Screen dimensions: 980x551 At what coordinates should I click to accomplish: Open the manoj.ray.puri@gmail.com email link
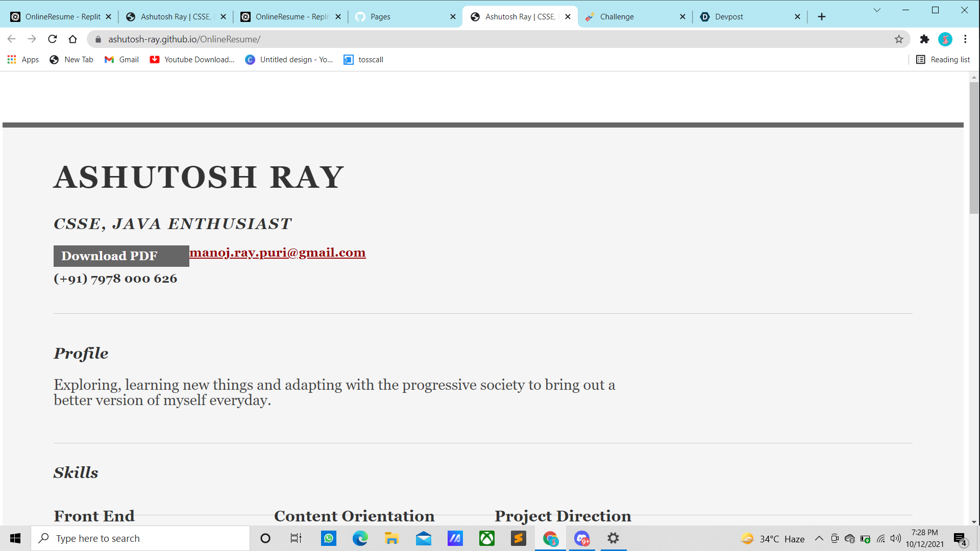[x=277, y=253]
